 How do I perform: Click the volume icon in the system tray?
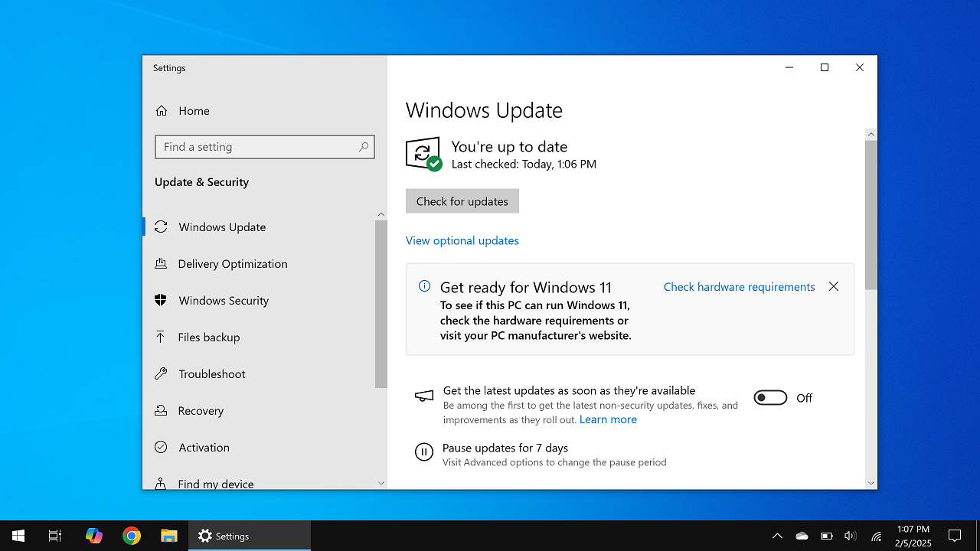pyautogui.click(x=851, y=536)
